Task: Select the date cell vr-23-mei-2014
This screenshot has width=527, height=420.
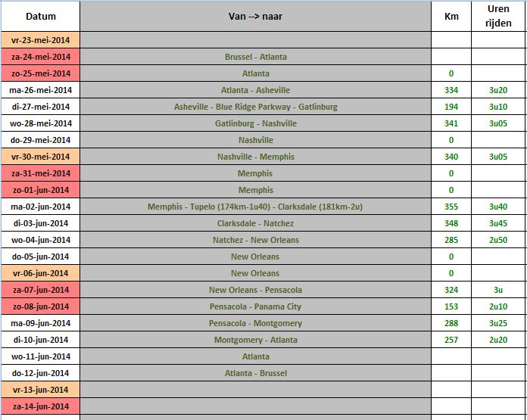Action: [x=40, y=40]
